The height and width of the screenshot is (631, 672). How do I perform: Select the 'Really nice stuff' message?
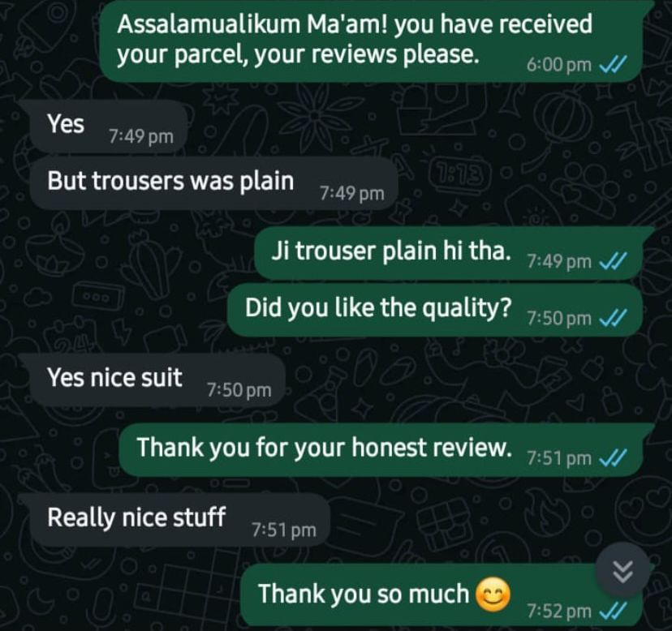(x=180, y=520)
